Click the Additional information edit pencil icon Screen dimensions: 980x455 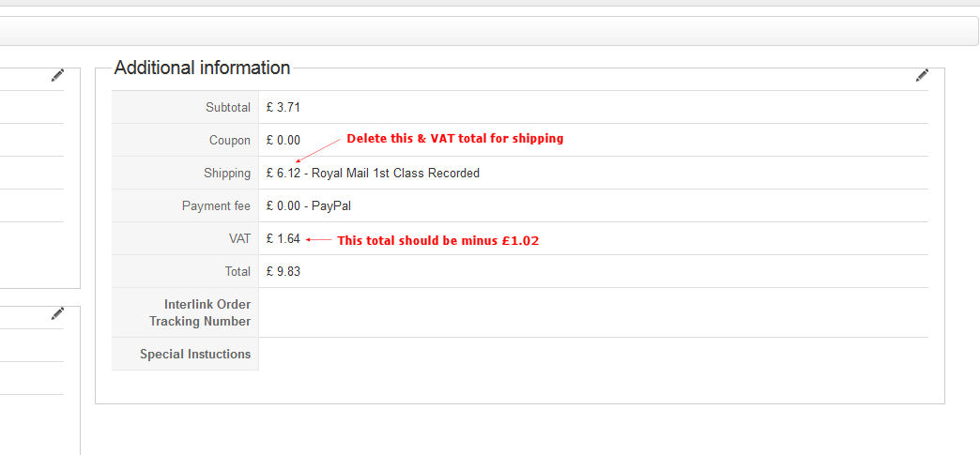(x=922, y=75)
